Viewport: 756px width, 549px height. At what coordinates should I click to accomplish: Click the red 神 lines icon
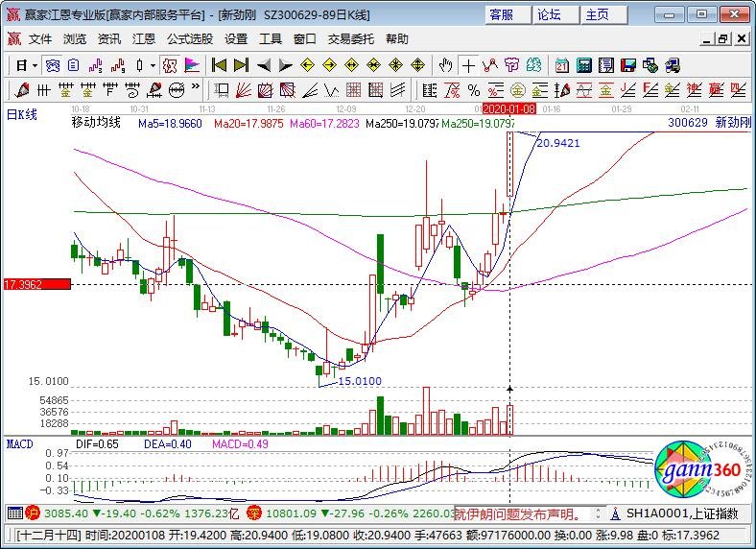pyautogui.click(x=694, y=89)
